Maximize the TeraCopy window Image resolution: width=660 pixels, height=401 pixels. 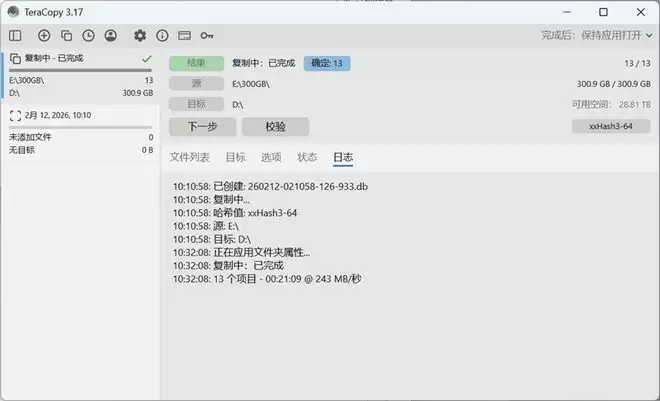click(603, 12)
